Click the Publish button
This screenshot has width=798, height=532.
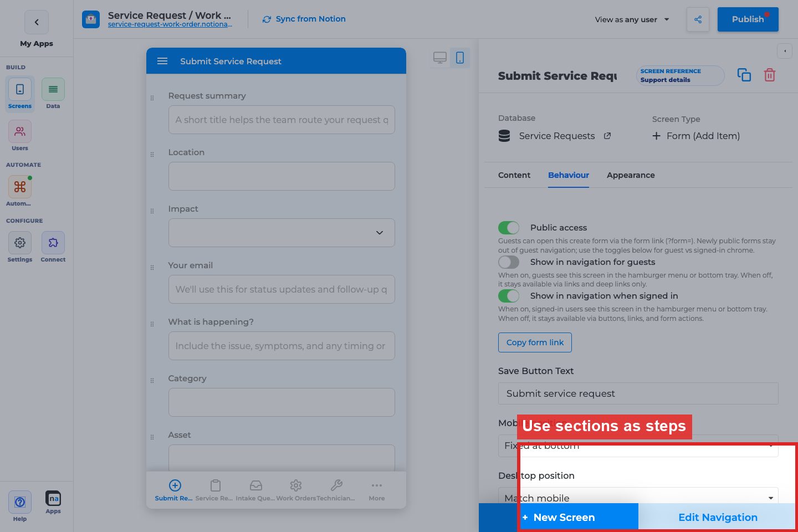pos(748,19)
